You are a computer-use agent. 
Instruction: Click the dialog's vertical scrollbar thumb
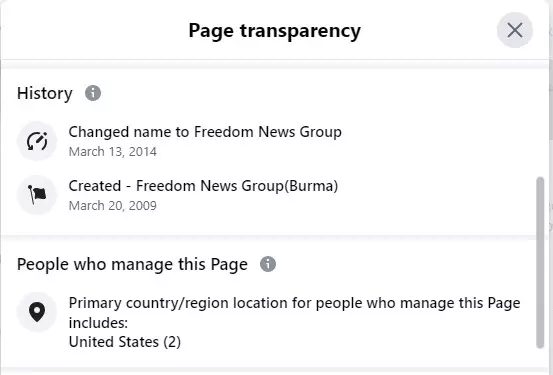click(x=540, y=262)
